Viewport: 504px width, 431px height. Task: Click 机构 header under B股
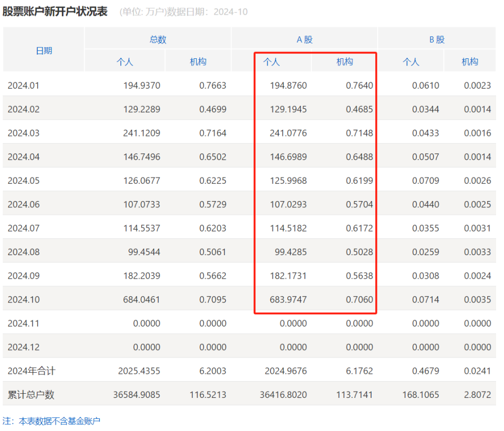point(470,62)
